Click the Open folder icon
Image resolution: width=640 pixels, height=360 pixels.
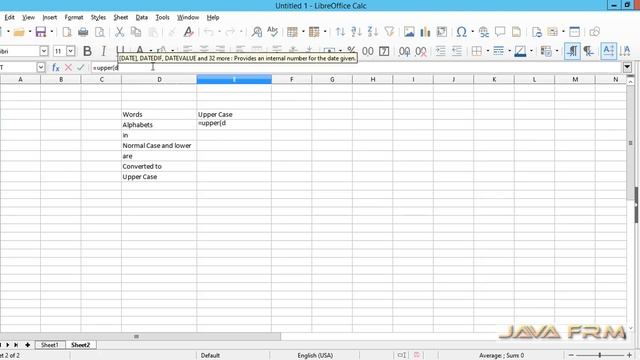[x=19, y=32]
